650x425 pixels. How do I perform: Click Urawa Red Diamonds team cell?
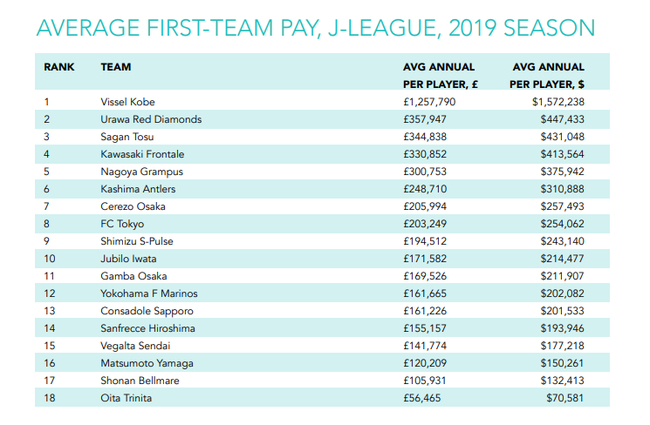point(151,119)
